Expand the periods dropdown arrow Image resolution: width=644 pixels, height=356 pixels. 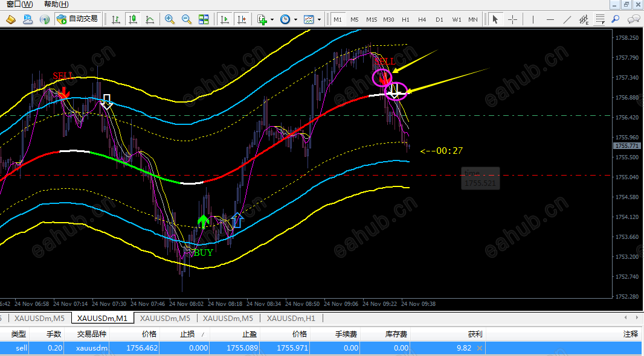coord(295,20)
